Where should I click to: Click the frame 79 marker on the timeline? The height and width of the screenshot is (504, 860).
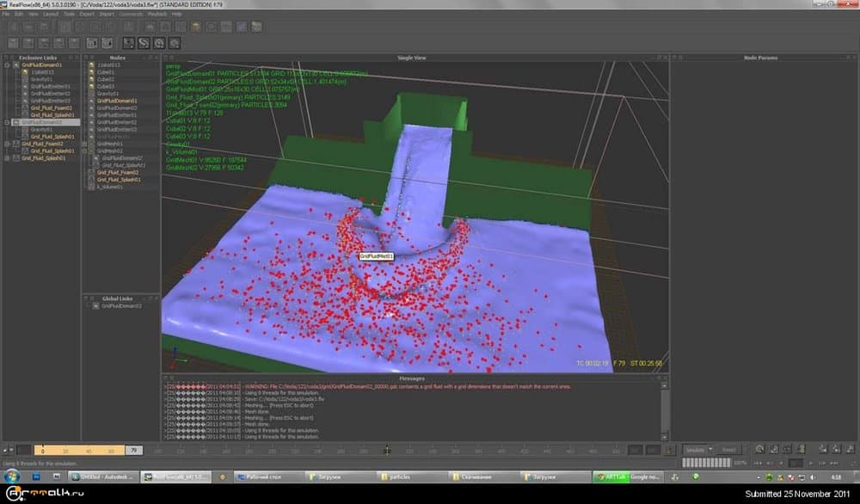tap(133, 450)
